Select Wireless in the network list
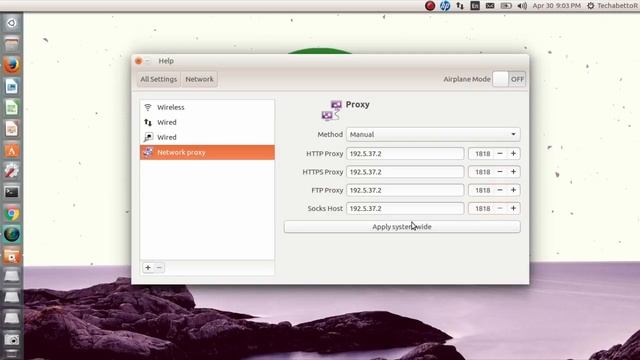This screenshot has width=640, height=360. pos(207,107)
